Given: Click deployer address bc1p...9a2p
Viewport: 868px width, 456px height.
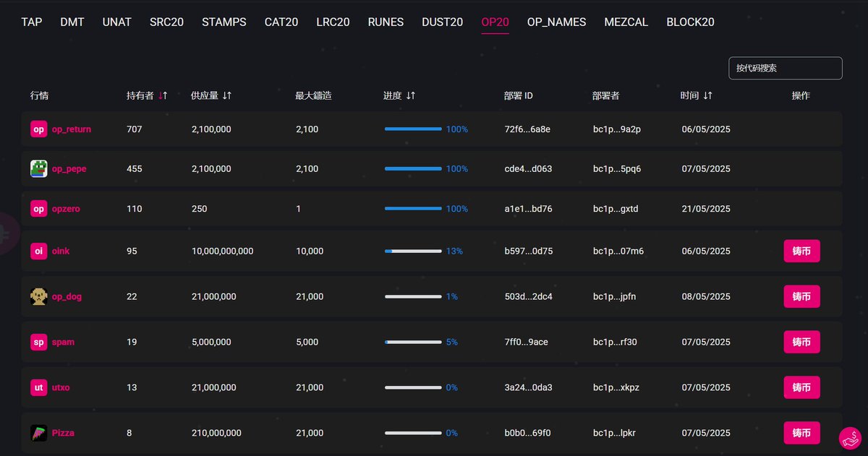Looking at the screenshot, I should point(617,129).
